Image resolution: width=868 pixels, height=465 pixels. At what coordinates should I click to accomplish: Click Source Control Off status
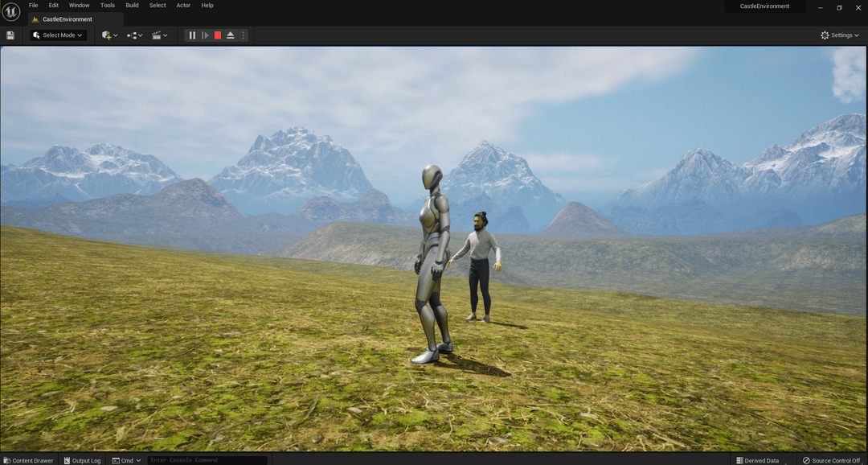click(x=832, y=460)
